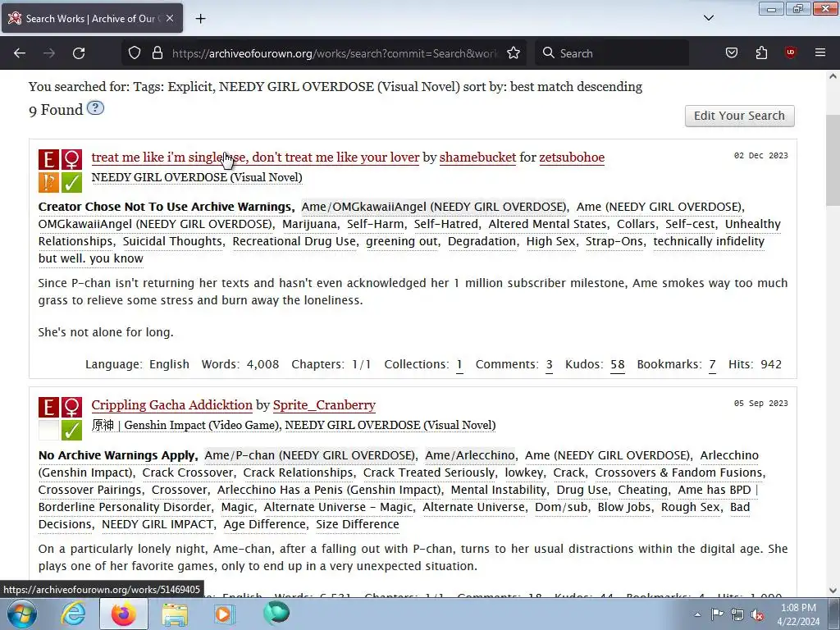Open the Size Difference tag
This screenshot has width=840, height=630.
pos(358,524)
